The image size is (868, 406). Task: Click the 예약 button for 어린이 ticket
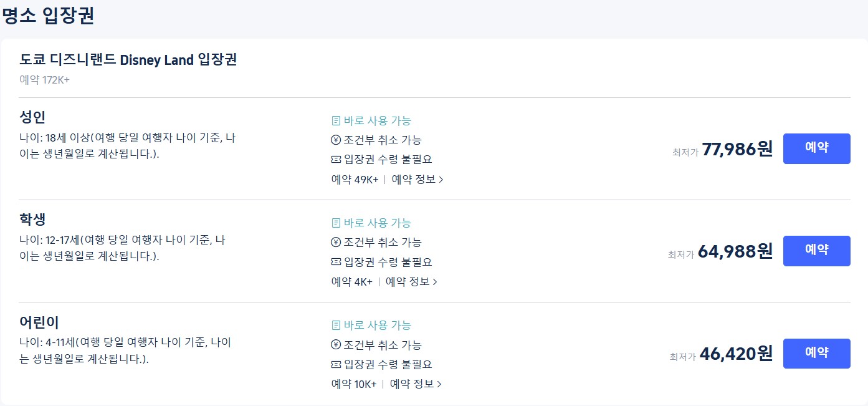pos(816,353)
